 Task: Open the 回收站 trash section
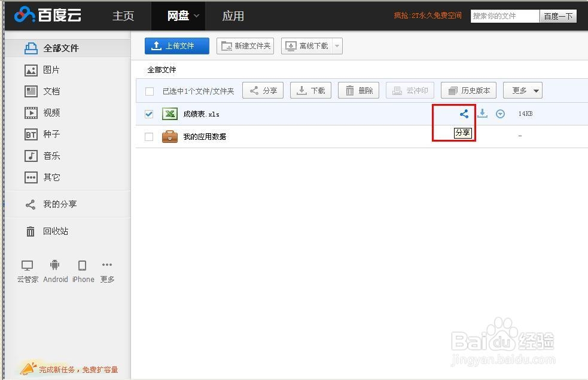tap(53, 231)
